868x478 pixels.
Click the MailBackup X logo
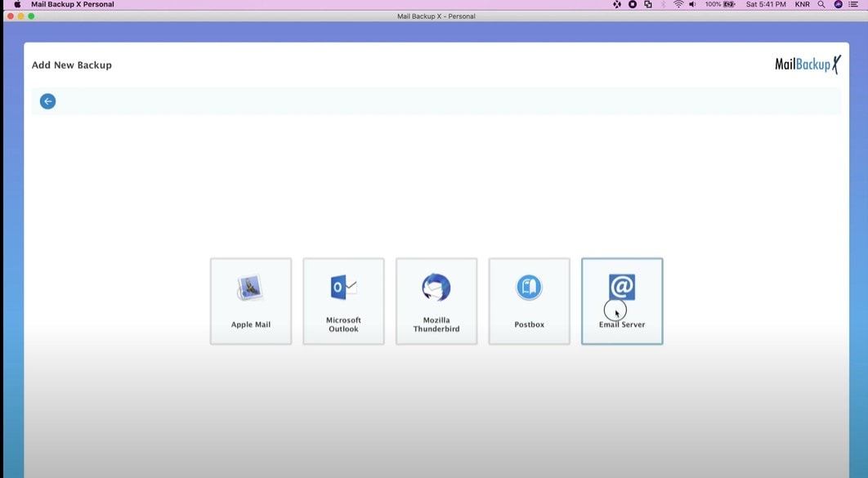pos(808,65)
